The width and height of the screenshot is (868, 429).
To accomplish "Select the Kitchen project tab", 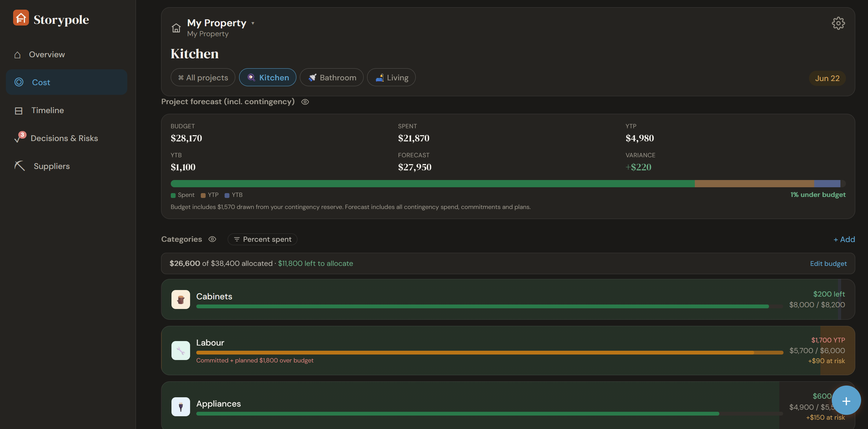I will (268, 77).
